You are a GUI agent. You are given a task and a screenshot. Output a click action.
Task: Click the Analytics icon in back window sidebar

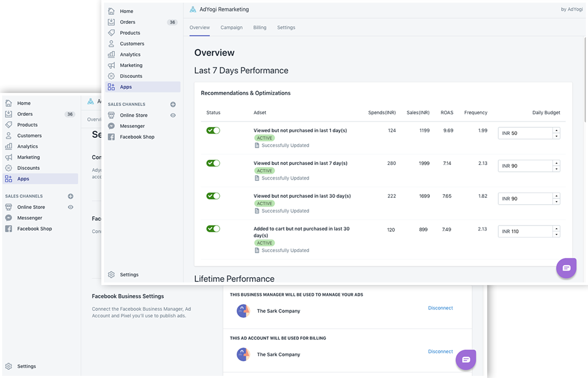coord(9,146)
